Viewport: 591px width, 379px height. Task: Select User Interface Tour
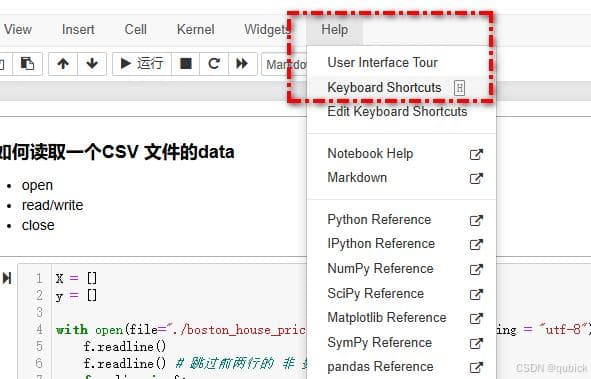[401, 63]
